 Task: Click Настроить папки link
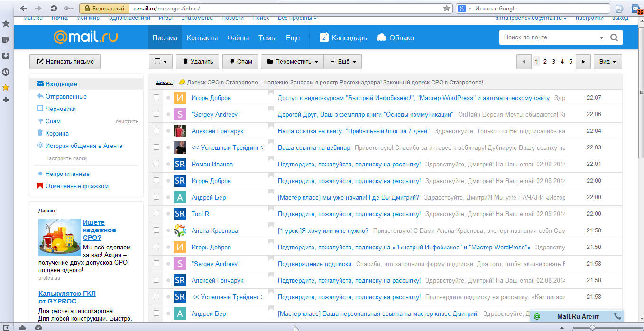coord(66,158)
